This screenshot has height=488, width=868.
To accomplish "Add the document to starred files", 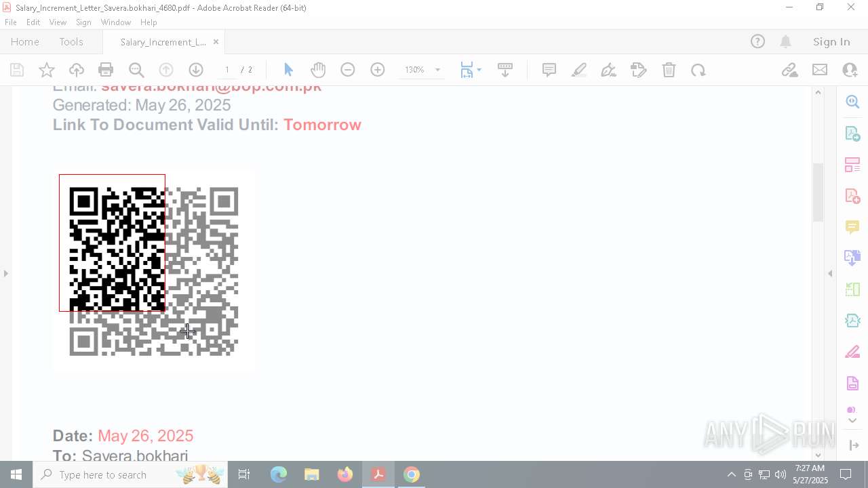I will pyautogui.click(x=47, y=70).
